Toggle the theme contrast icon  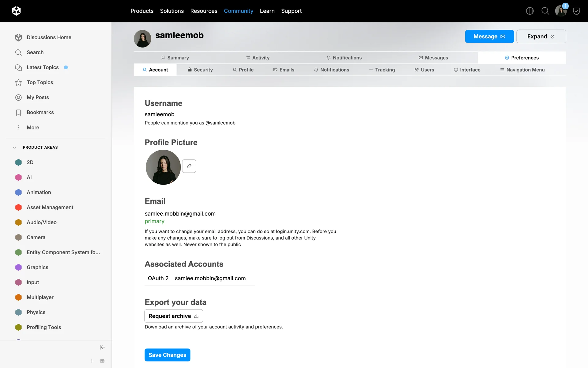pos(530,11)
